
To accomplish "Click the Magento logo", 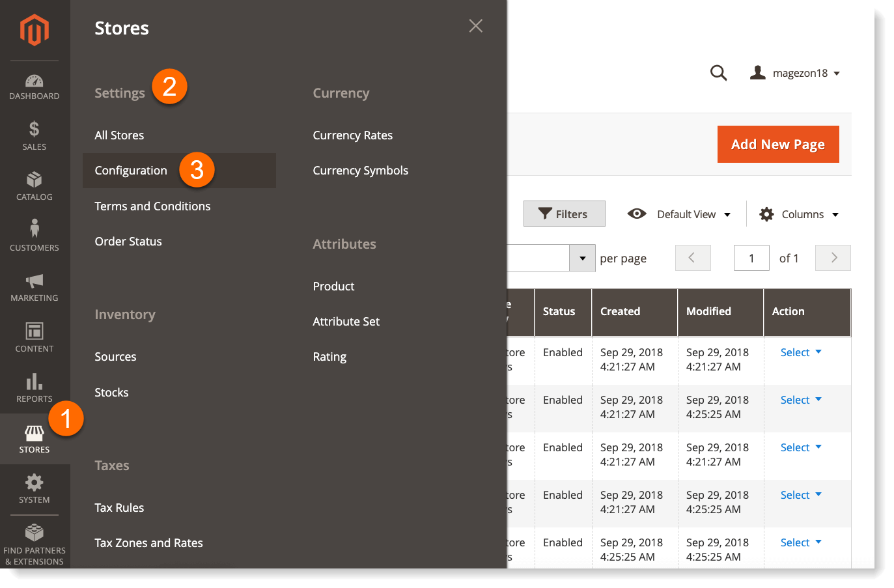I will click(34, 29).
